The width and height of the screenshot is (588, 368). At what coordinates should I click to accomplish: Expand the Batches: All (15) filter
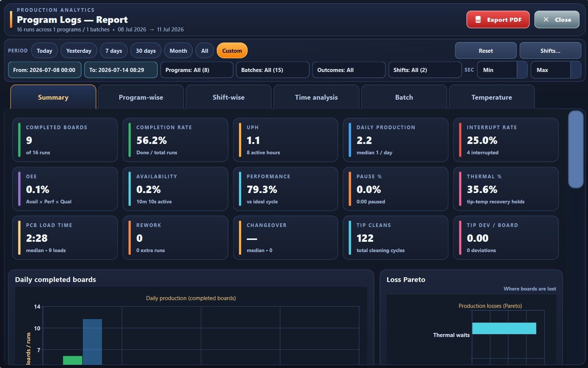pyautogui.click(x=273, y=70)
